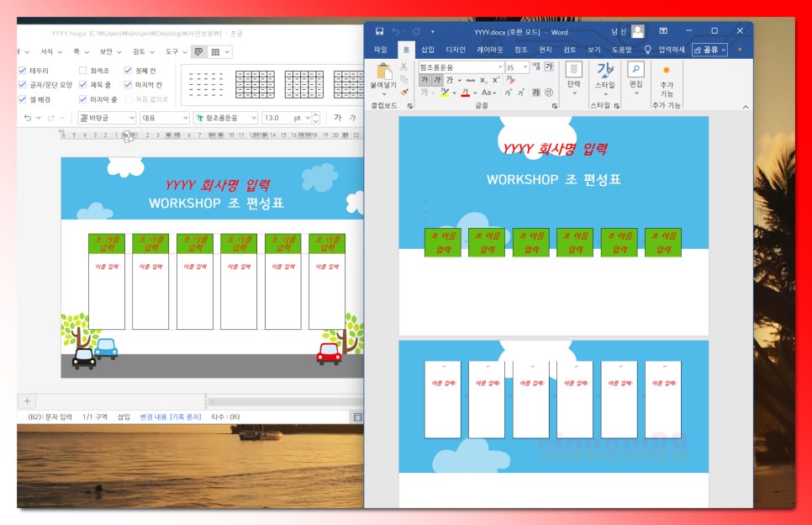
Task: Open the 13.0 pt font size dropdown
Action: tap(306, 118)
